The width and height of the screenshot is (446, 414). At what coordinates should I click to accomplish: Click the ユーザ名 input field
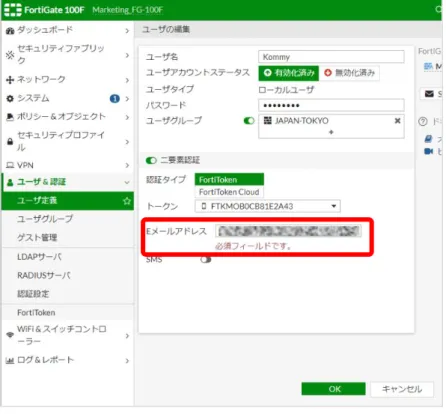click(x=331, y=57)
